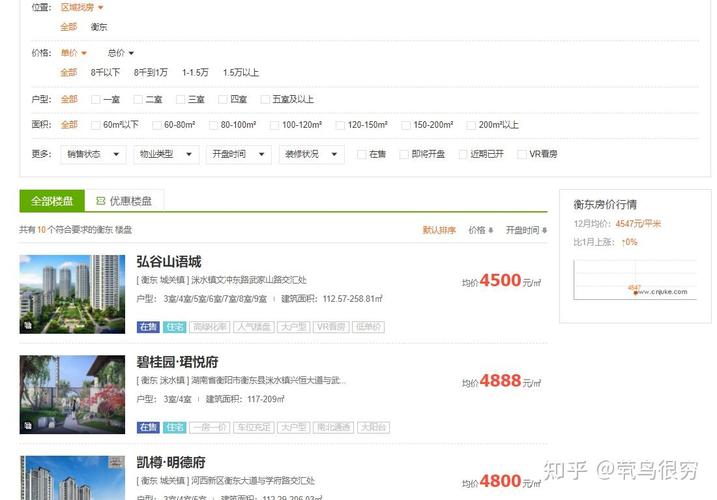Check the 60-80m² area checkbox

(x=156, y=125)
